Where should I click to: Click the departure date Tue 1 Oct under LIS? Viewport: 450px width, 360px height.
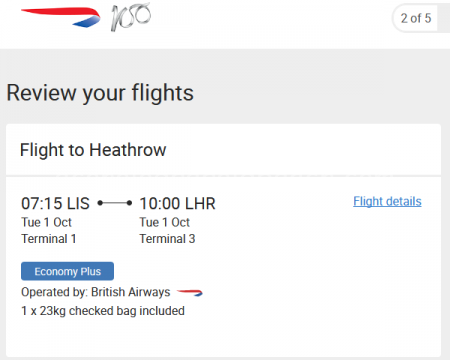click(46, 222)
